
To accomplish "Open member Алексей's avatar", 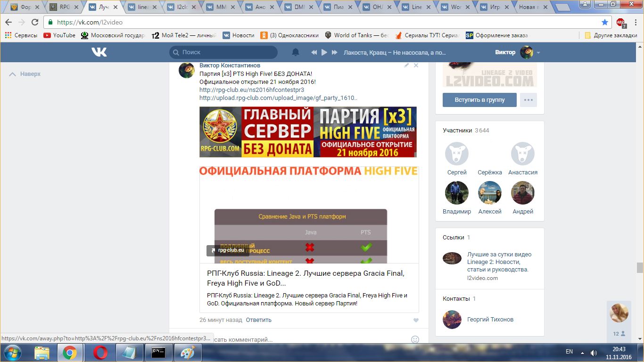I will coord(490,193).
